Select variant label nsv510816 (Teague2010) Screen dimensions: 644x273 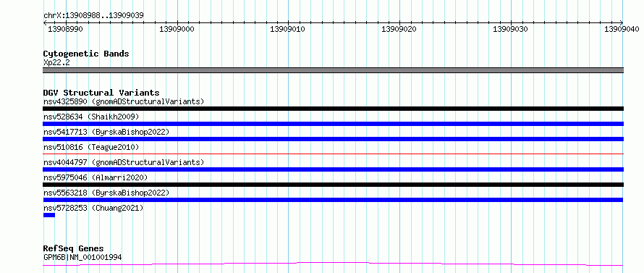click(91, 147)
